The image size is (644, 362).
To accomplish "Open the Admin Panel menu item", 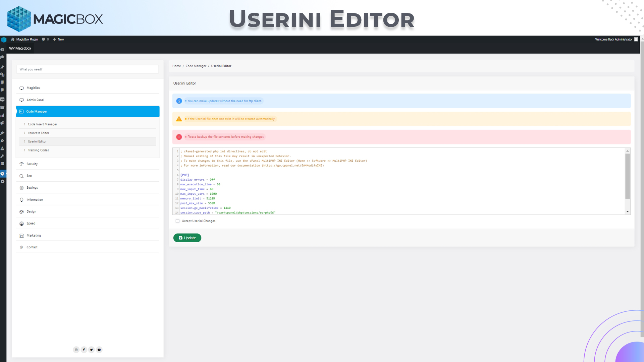I will [x=88, y=100].
